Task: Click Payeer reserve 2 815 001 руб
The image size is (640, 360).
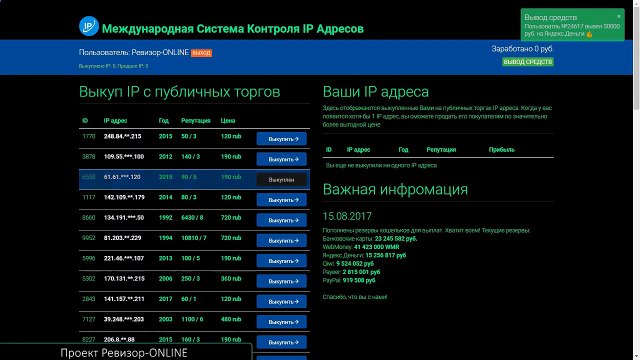Action: tap(362, 272)
